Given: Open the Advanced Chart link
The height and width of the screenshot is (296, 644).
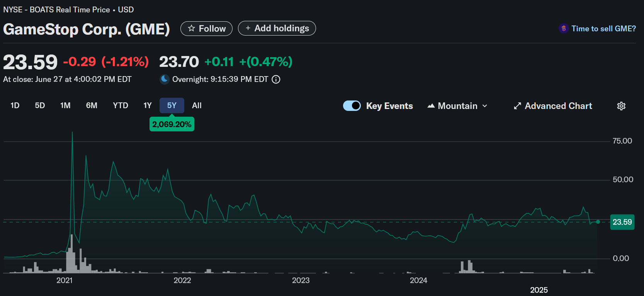Looking at the screenshot, I should tap(553, 106).
